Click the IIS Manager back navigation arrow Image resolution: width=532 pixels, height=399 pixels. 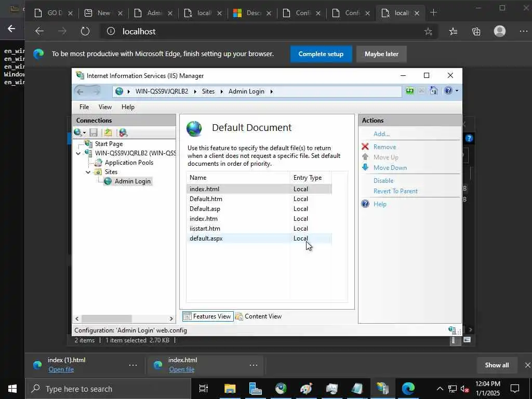(80, 91)
